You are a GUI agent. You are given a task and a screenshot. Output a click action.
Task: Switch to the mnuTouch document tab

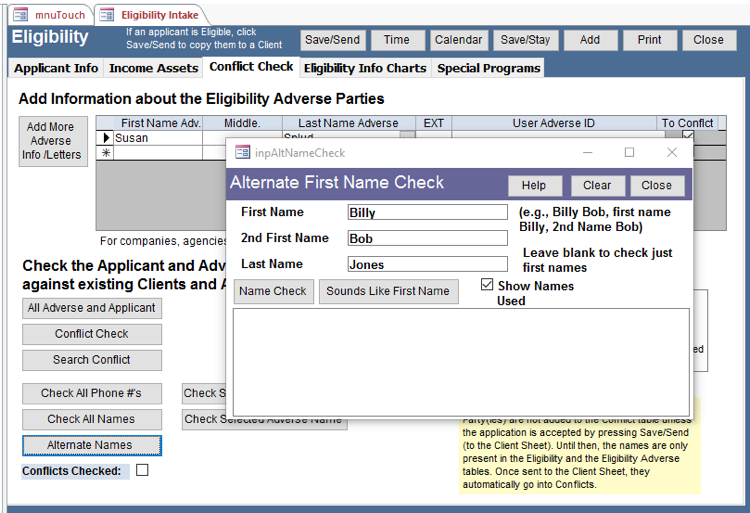(x=51, y=15)
